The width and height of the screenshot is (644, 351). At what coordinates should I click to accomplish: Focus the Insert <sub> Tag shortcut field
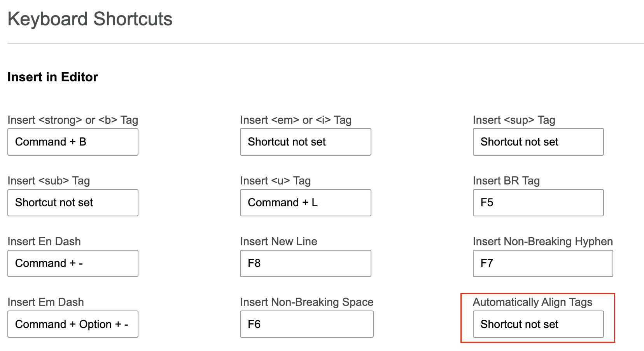click(73, 203)
